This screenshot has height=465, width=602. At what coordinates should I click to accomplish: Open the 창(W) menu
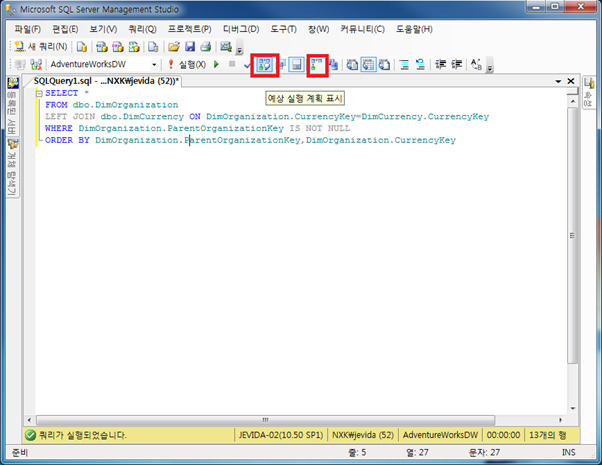coord(318,29)
